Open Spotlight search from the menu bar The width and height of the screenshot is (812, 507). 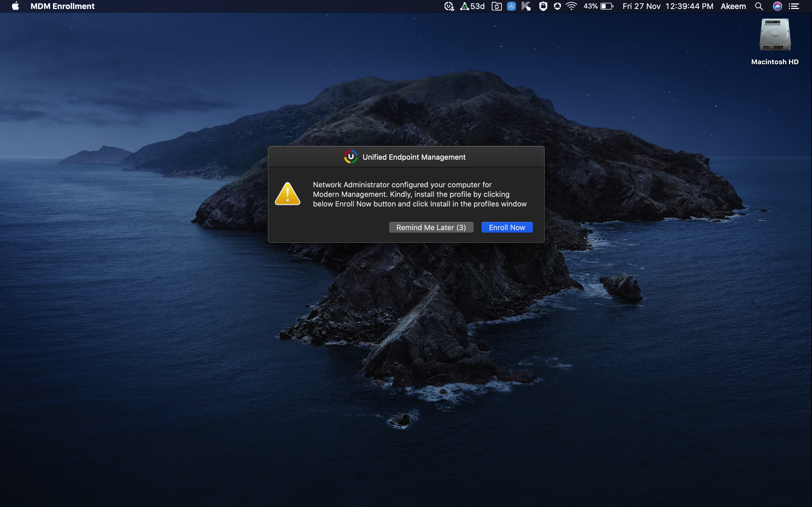(x=759, y=6)
